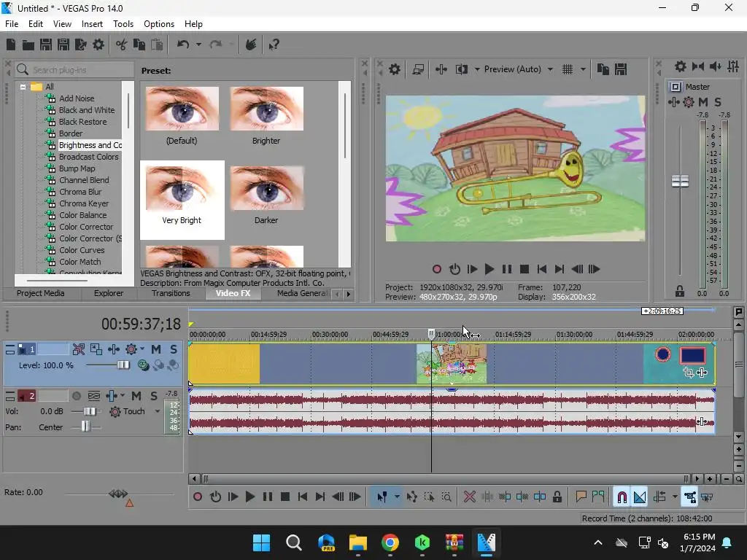
Task: Adjust audio track Vol slider
Action: point(89,411)
